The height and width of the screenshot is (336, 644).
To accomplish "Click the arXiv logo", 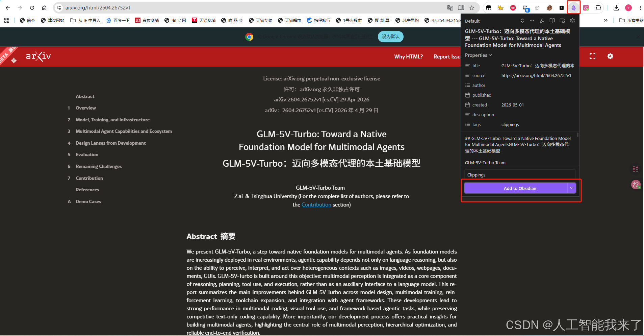I will [x=38, y=56].
